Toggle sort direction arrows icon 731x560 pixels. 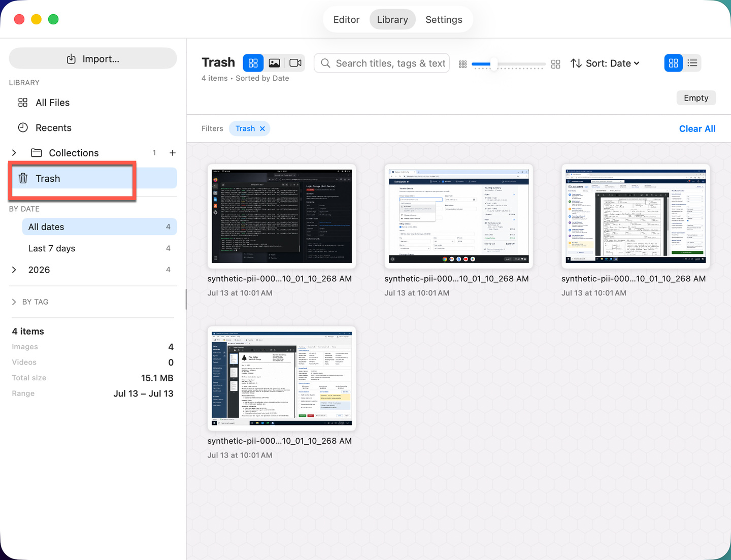[x=576, y=63]
